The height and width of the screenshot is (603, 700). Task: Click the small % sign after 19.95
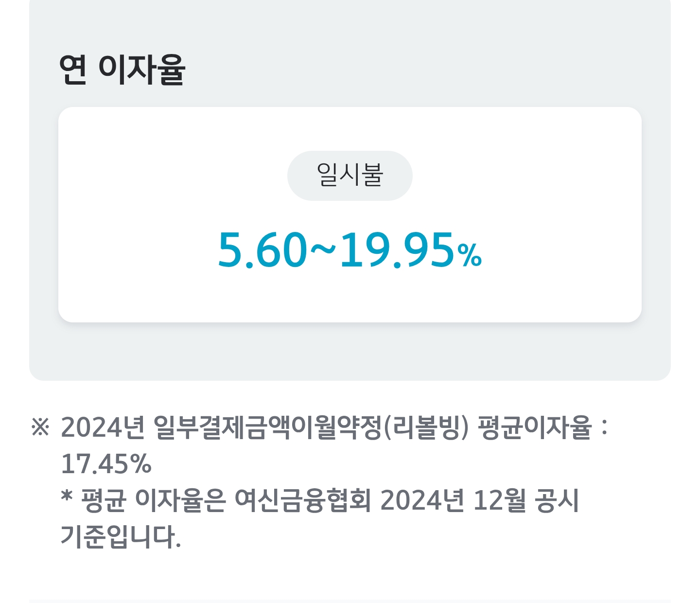(470, 255)
